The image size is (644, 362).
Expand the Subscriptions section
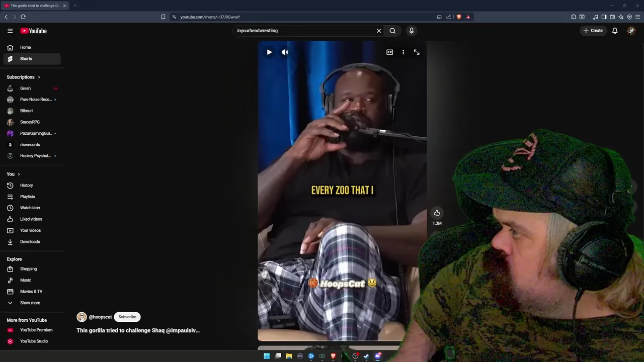click(x=23, y=77)
